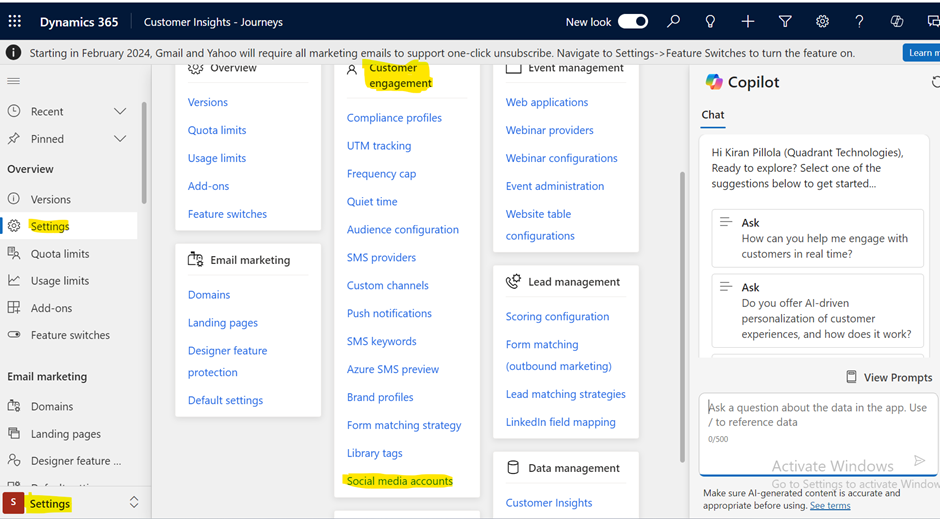Open Social media accounts link

(x=399, y=481)
